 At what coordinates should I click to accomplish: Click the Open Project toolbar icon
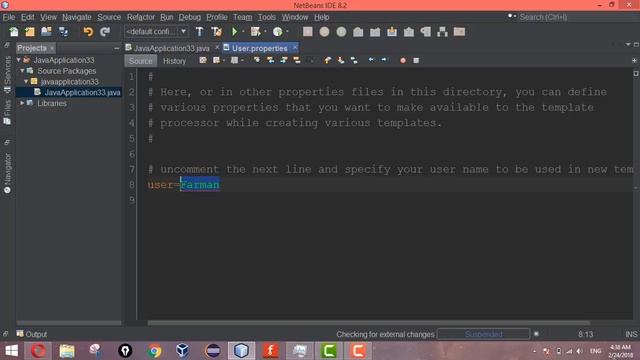[x=47, y=32]
